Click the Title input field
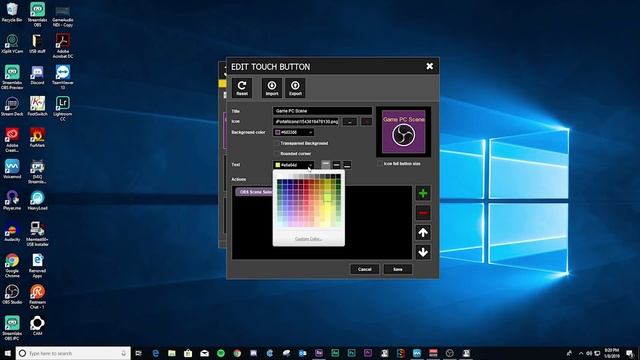Image resolution: width=640 pixels, height=360 pixels. click(x=322, y=111)
